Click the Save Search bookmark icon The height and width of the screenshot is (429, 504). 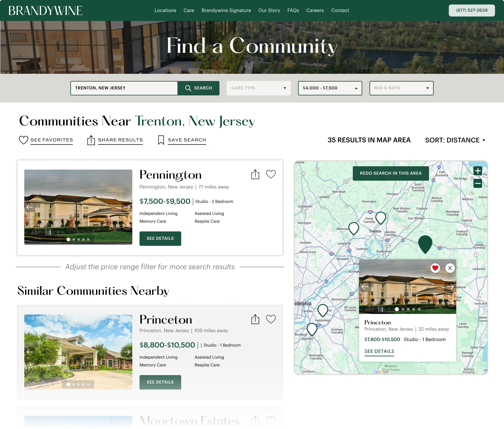tap(161, 140)
